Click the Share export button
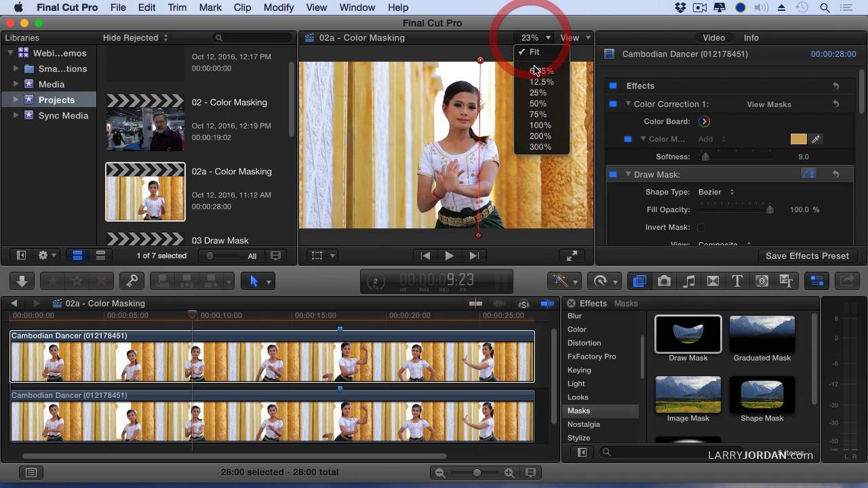 [x=846, y=281]
